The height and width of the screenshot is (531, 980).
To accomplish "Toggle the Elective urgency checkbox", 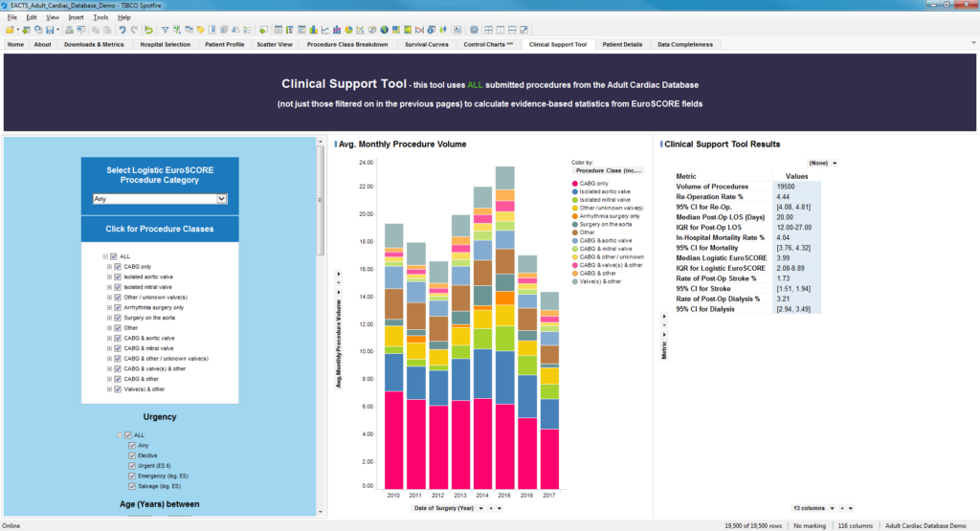I will 132,455.
